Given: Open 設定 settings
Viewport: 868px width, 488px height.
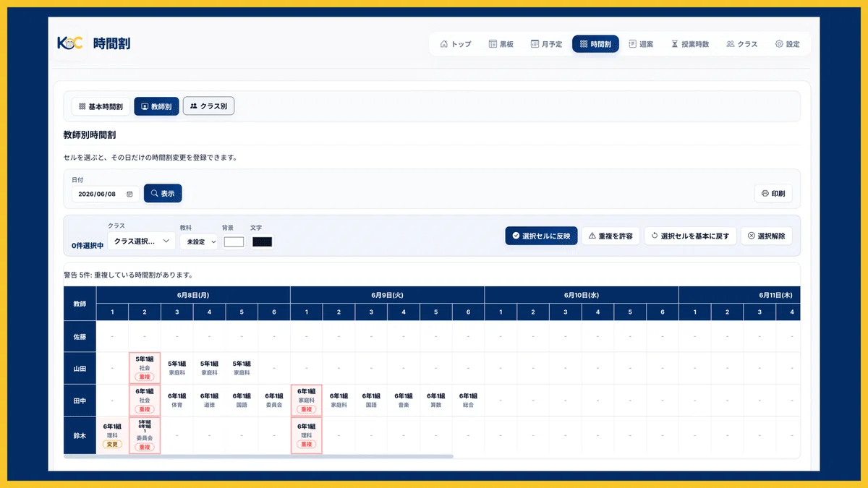Looking at the screenshot, I should pyautogui.click(x=787, y=44).
